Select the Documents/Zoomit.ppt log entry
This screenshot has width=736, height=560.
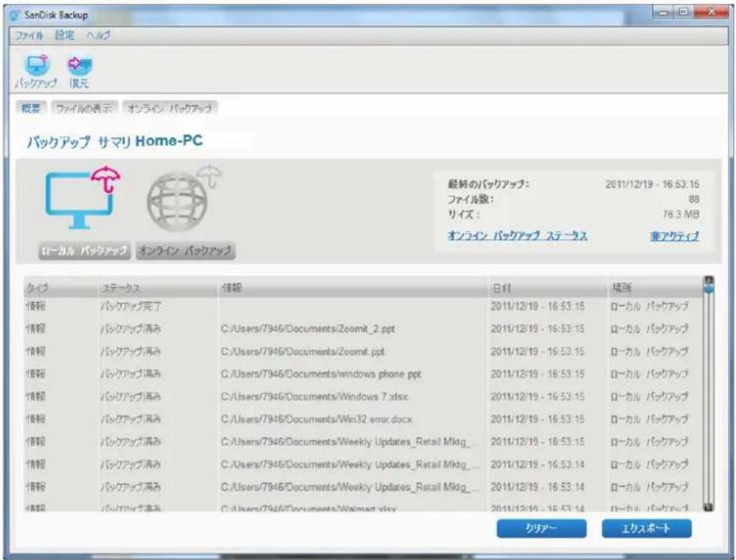pyautogui.click(x=364, y=352)
